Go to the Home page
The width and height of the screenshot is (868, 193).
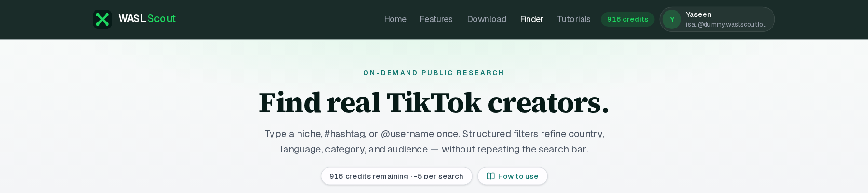pos(395,19)
